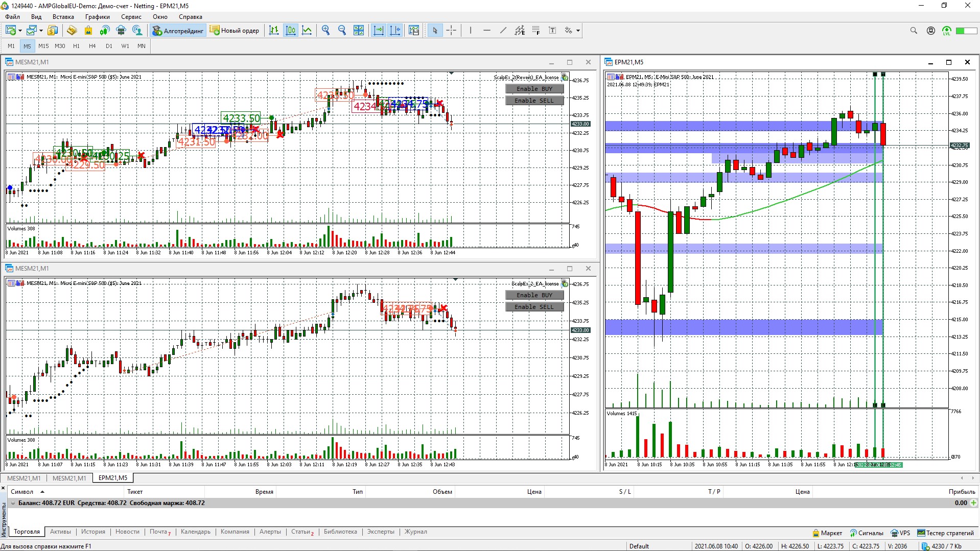Toggle chart auto scroll
Image resolution: width=980 pixels, height=551 pixels.
coord(379,31)
